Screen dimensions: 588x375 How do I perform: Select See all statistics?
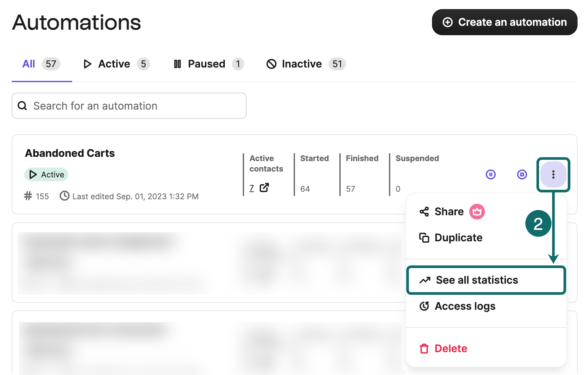coord(477,280)
